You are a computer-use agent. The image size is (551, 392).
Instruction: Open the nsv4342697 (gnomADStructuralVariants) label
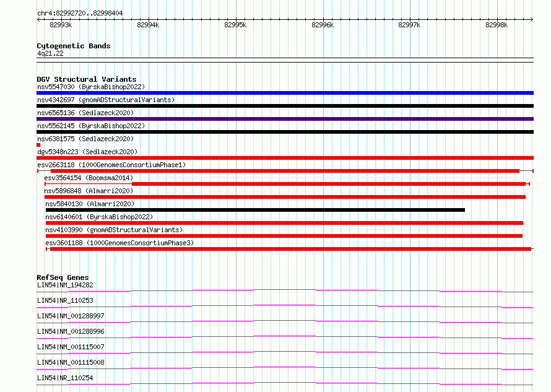[x=106, y=100]
